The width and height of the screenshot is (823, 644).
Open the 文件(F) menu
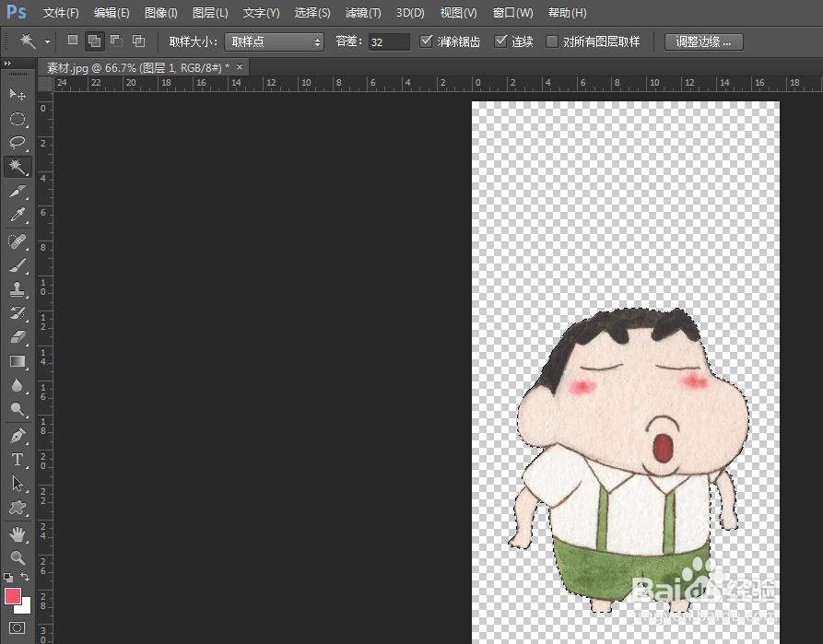click(x=60, y=13)
